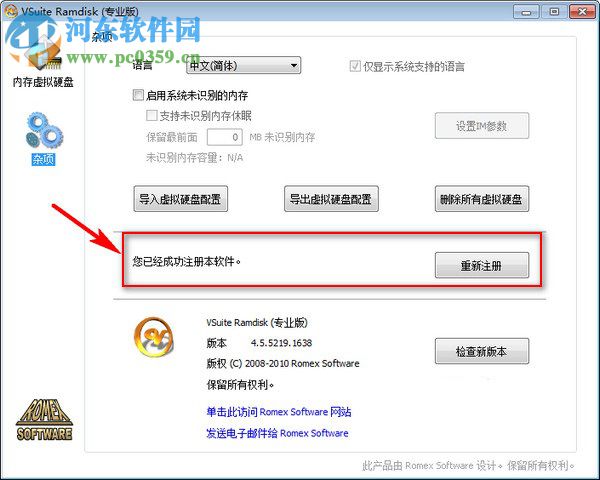Viewport: 600px width, 480px height.
Task: Click 导出虚拟硬盘配置 button
Action: click(x=331, y=199)
